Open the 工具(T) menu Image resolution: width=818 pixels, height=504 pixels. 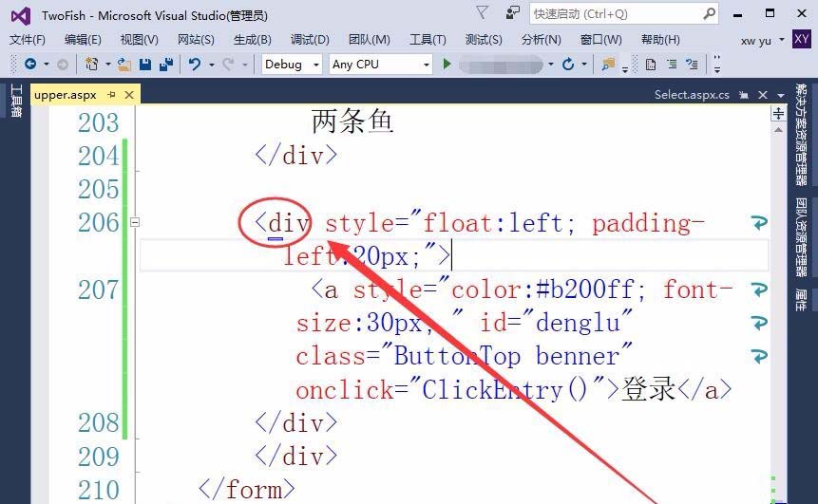[428, 40]
